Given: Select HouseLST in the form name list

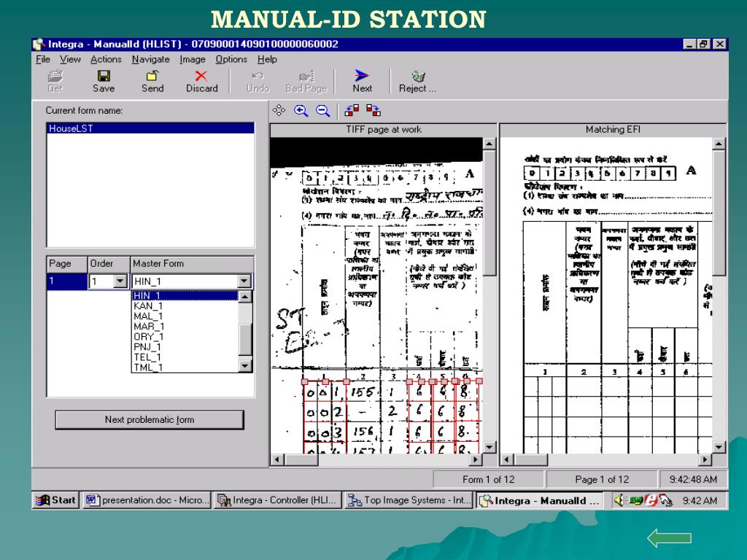Looking at the screenshot, I should pyautogui.click(x=150, y=128).
